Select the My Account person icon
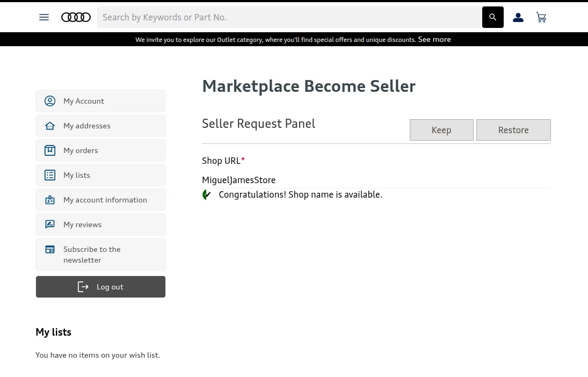Image resolution: width=588 pixels, height=377 pixels. (x=50, y=101)
